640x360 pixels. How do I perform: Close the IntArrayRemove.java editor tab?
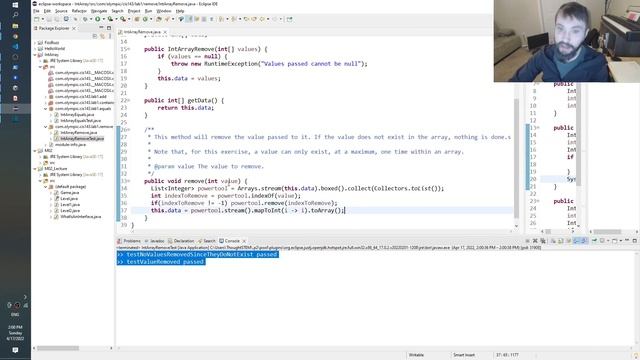click(x=165, y=32)
